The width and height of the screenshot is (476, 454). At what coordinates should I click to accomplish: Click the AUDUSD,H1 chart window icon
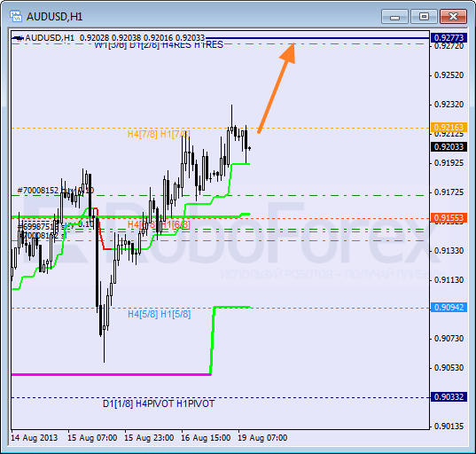[15, 16]
